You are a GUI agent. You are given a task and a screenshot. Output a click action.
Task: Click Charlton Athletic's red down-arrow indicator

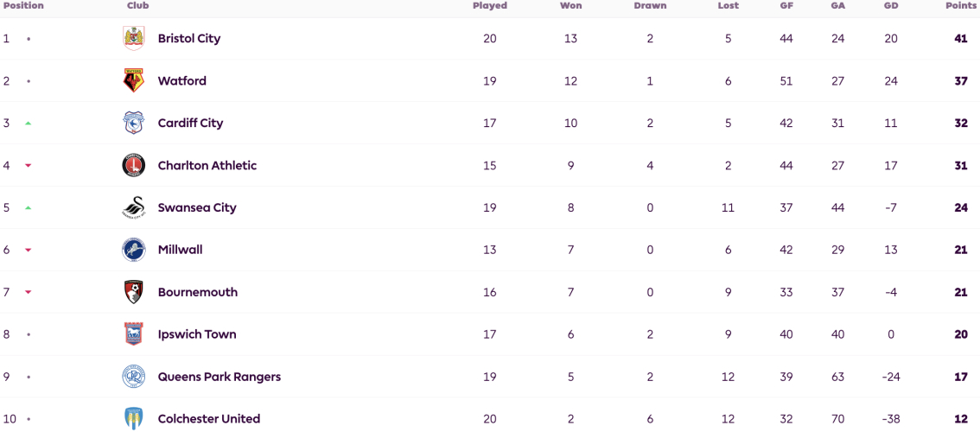pyautogui.click(x=29, y=166)
